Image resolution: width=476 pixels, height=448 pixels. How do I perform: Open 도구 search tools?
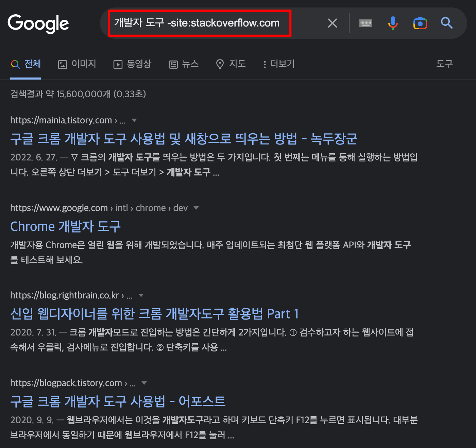point(444,64)
